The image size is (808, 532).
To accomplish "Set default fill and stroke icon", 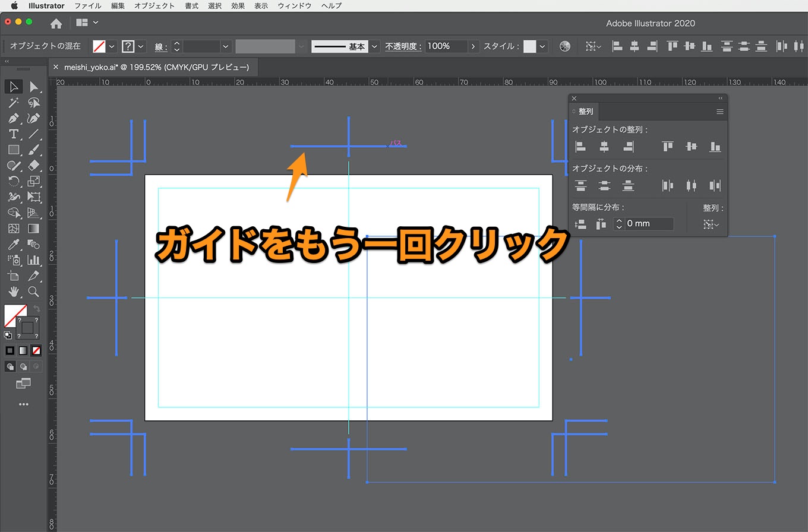I will pos(8,335).
